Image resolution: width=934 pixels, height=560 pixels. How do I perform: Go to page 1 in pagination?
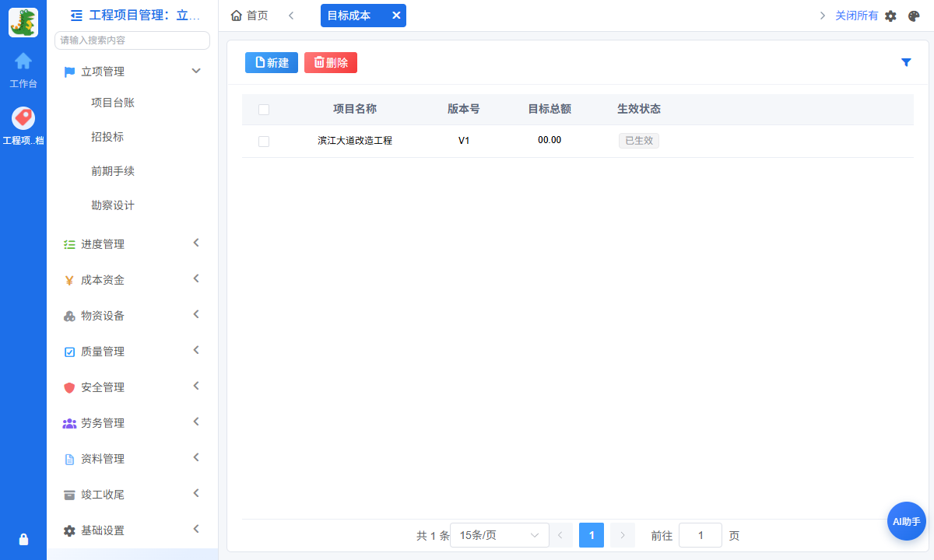[592, 535]
